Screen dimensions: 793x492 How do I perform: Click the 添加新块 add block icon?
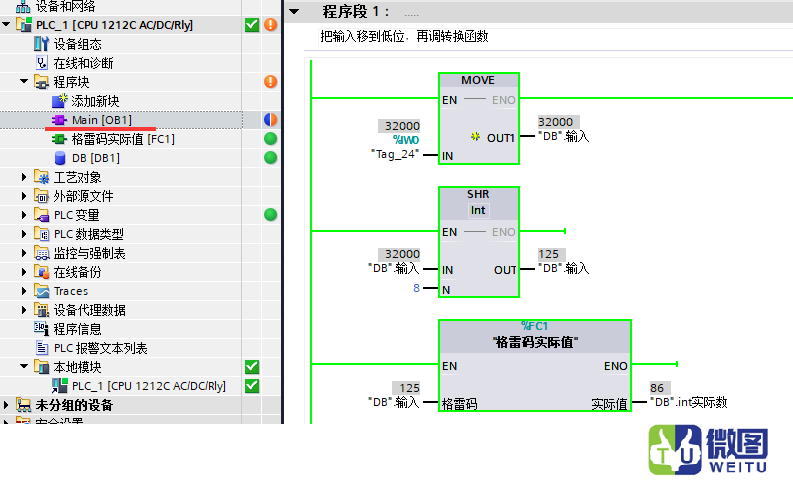point(59,101)
